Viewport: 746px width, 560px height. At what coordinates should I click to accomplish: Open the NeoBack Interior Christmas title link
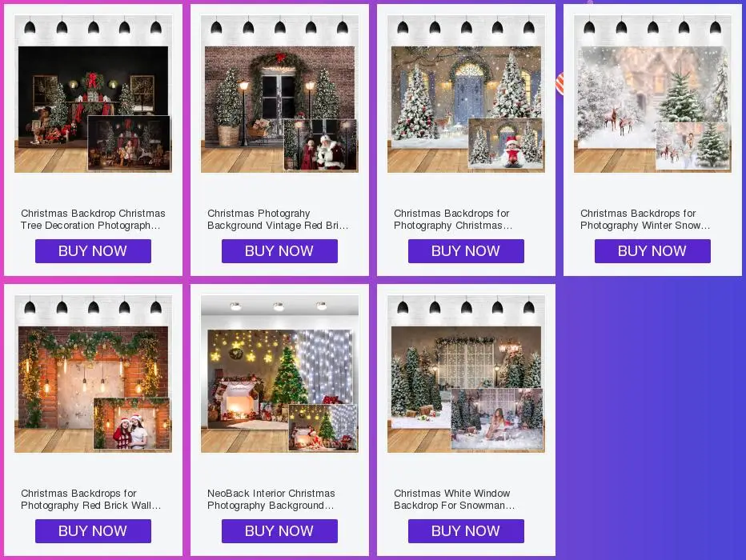tap(271, 499)
